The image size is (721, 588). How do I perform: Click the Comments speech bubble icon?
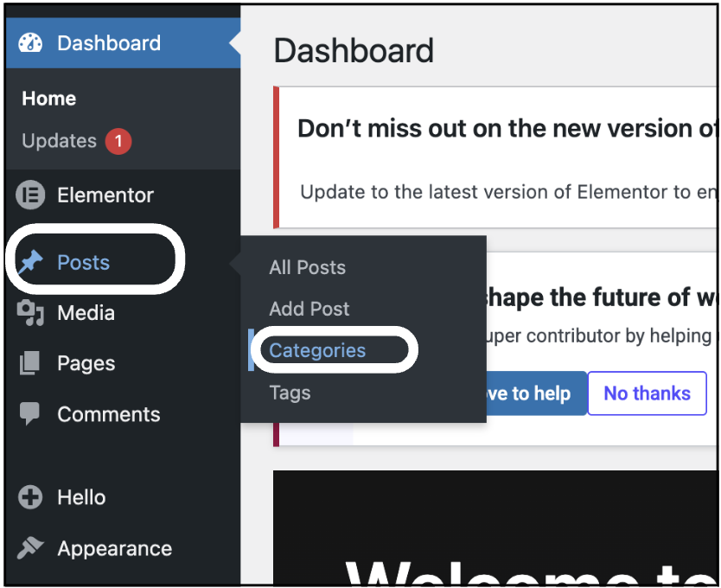(29, 413)
